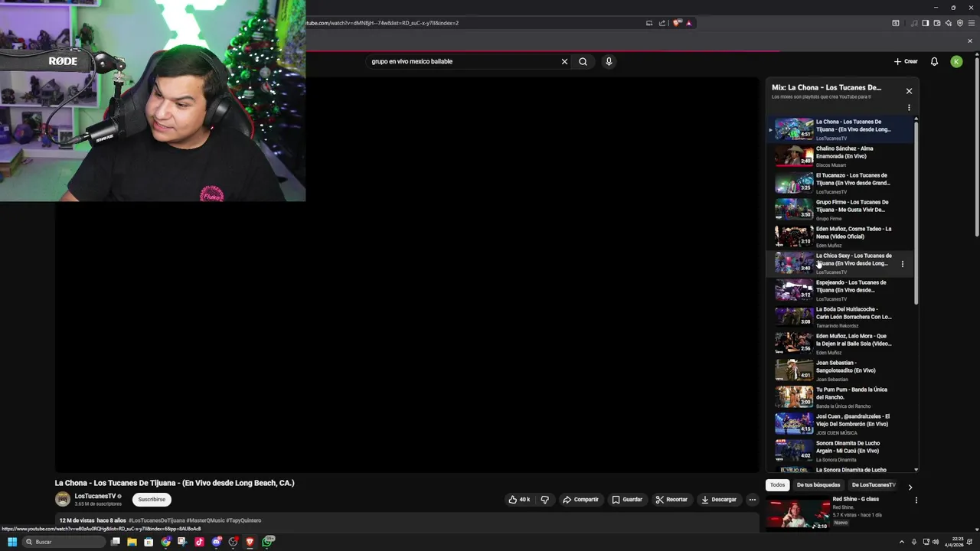
Task: Click the address bar share icon
Action: pyautogui.click(x=662, y=23)
